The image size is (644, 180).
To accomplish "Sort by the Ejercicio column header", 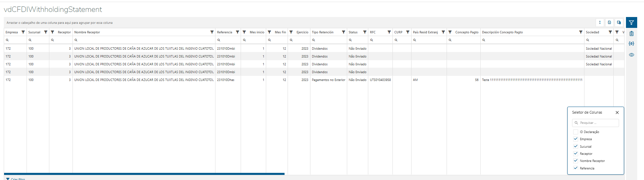I will pyautogui.click(x=302, y=32).
